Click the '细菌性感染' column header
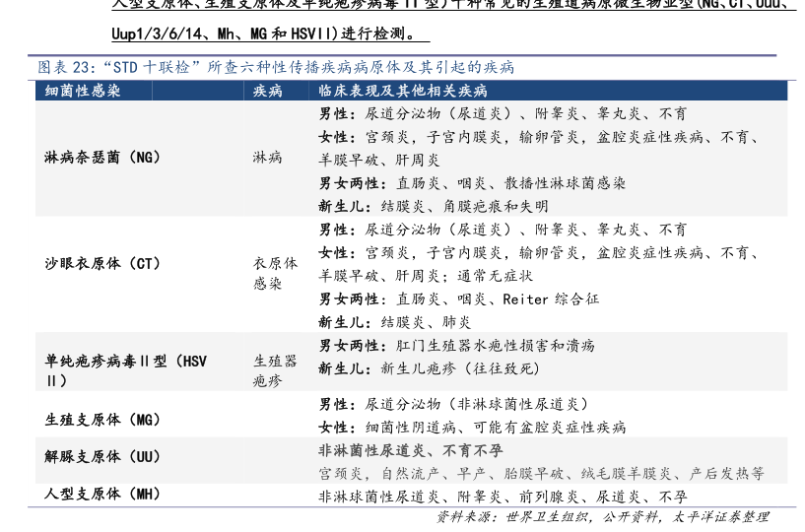 point(84,91)
